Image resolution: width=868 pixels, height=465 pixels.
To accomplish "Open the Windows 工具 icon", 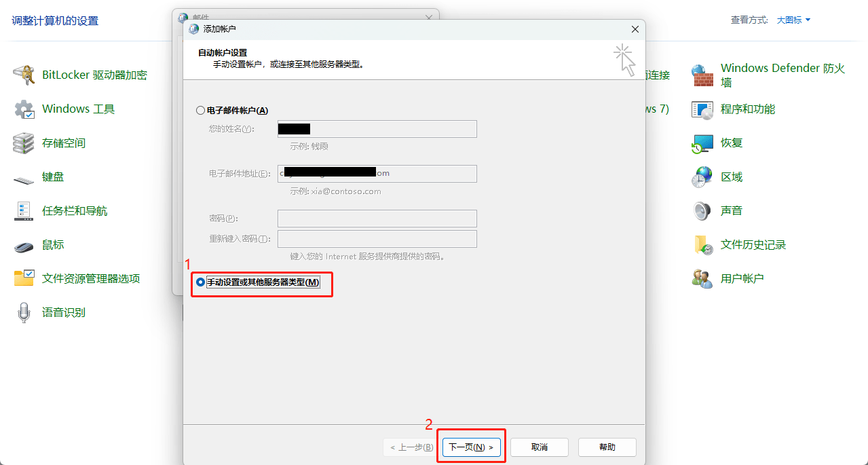I will 24,109.
